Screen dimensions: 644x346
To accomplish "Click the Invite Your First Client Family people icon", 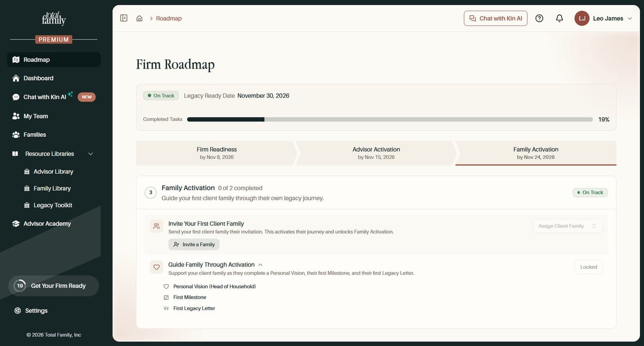I will 156,226.
